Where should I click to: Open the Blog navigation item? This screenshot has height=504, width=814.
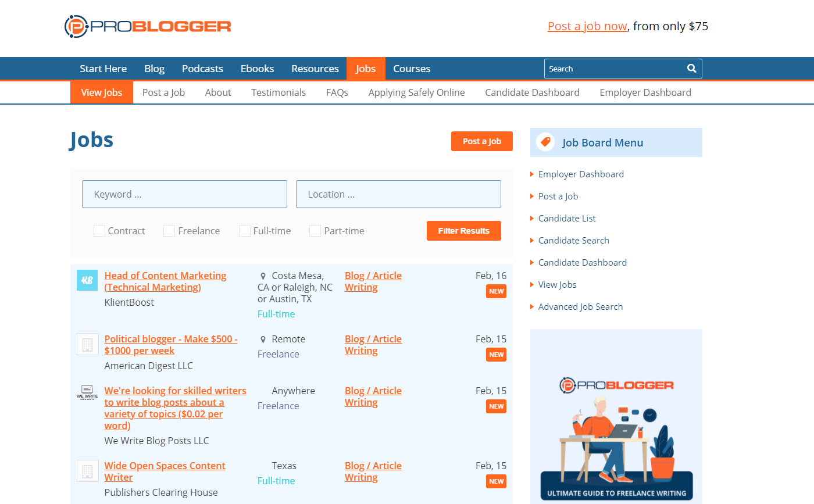[x=155, y=69]
